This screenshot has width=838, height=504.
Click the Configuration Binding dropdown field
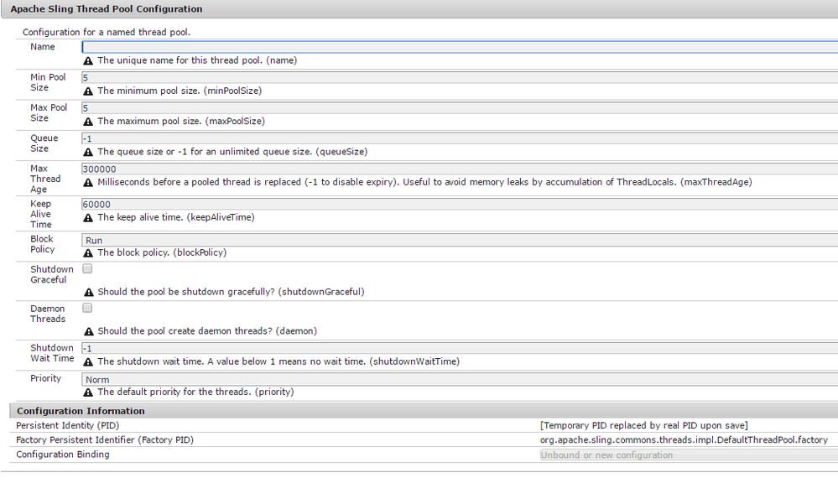point(688,455)
